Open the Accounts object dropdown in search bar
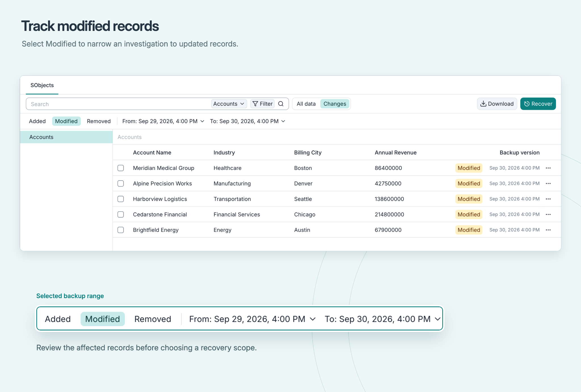 click(229, 104)
